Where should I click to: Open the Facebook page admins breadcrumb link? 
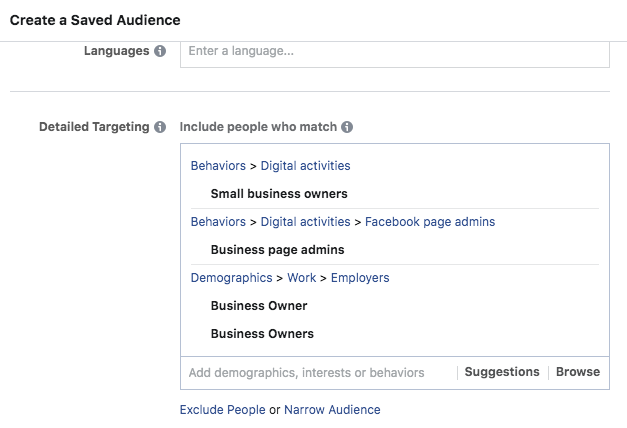tap(430, 221)
